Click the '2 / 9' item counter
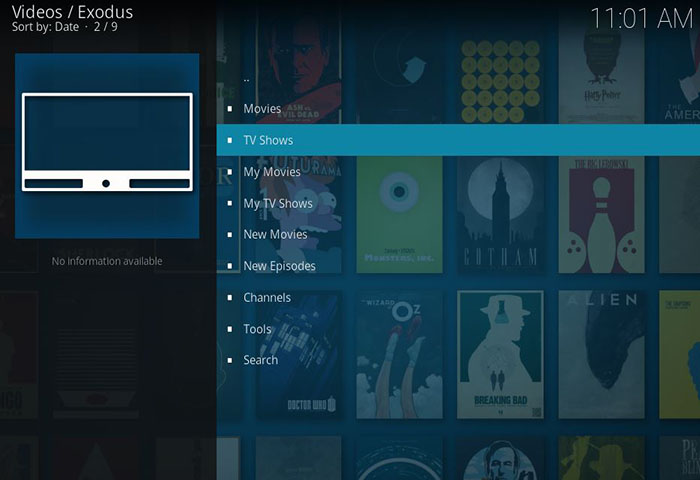The height and width of the screenshot is (480, 700). click(x=106, y=27)
